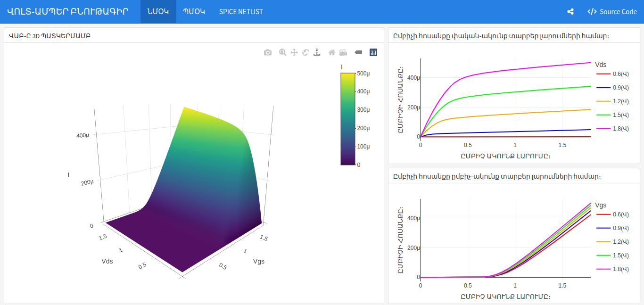The height and width of the screenshot is (305, 644).
Task: Reset camera to last saved view
Action: coord(343,52)
